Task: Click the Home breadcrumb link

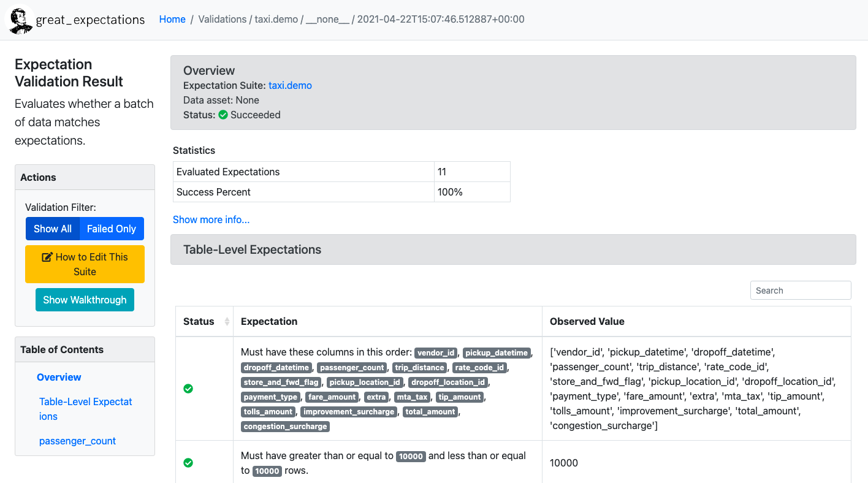Action: click(172, 19)
